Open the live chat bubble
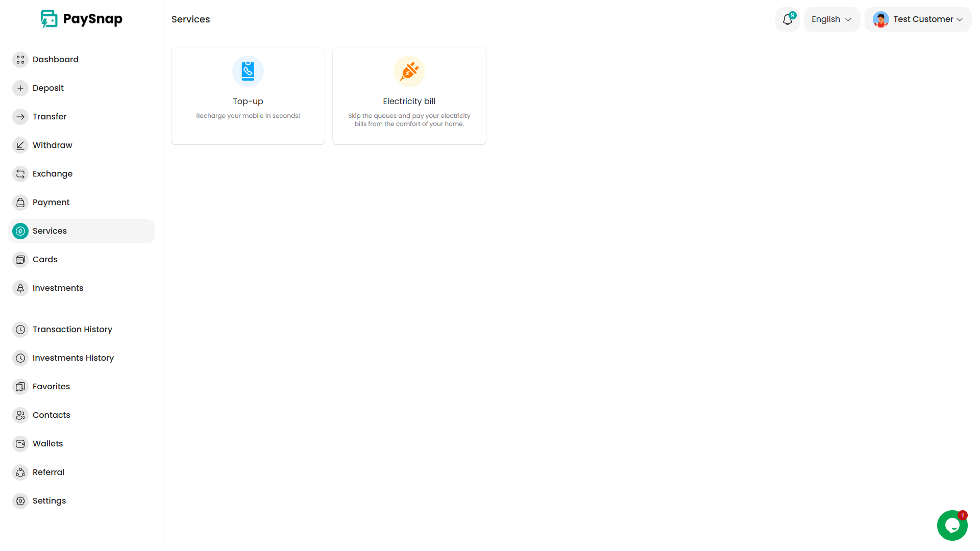The width and height of the screenshot is (980, 551). pyautogui.click(x=952, y=525)
